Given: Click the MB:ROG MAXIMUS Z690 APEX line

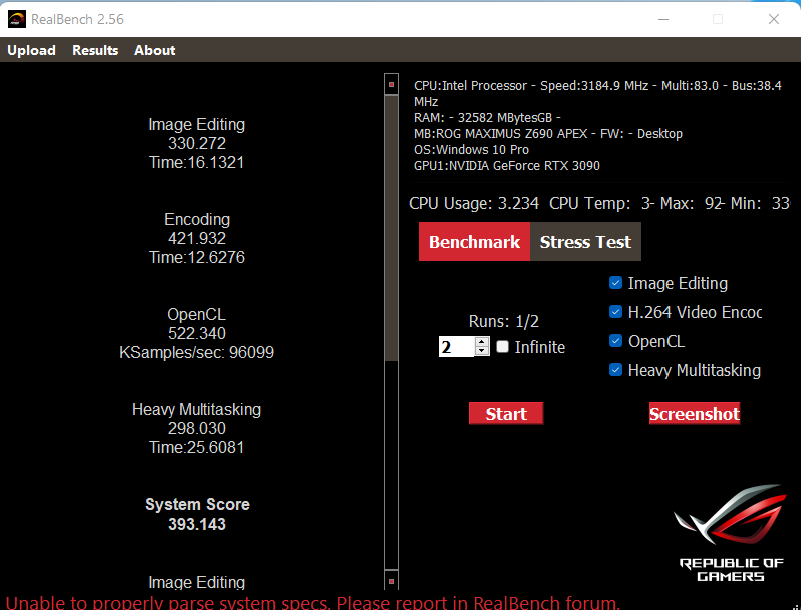Looking at the screenshot, I should click(x=548, y=133).
